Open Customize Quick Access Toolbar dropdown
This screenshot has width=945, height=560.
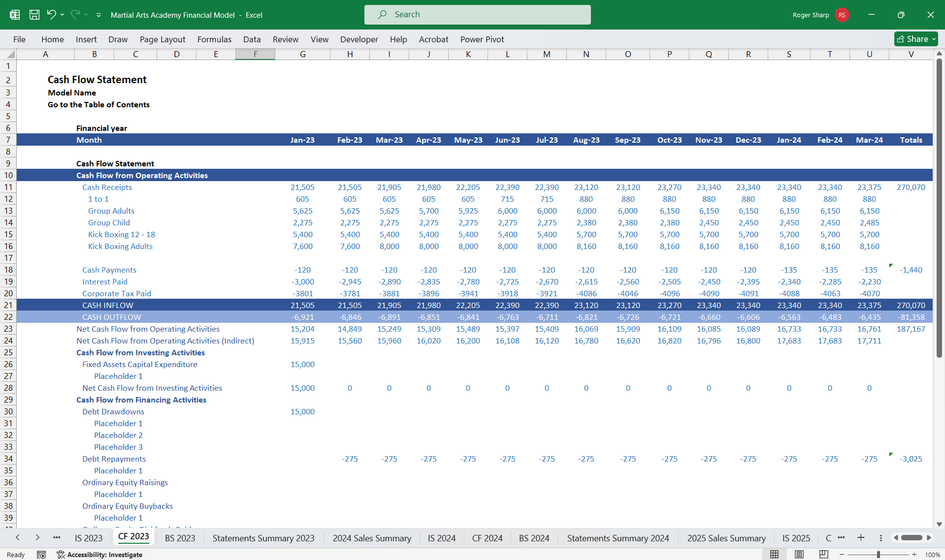pyautogui.click(x=98, y=15)
